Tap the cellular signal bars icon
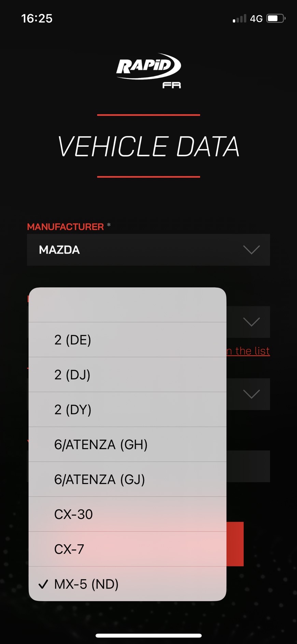The height and width of the screenshot is (644, 297). (x=239, y=18)
